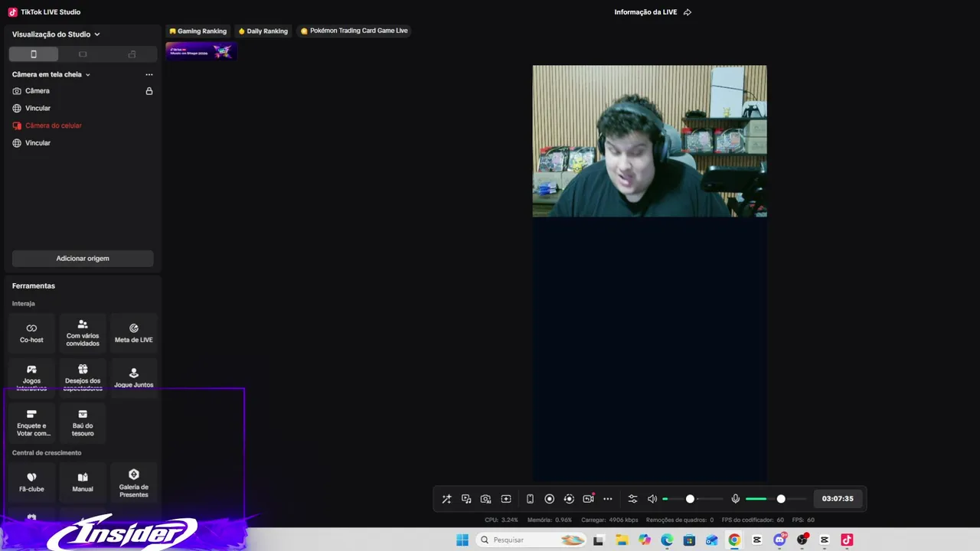980x551 pixels.
Task: Click the 03:07:35 live timer
Action: coord(838,499)
